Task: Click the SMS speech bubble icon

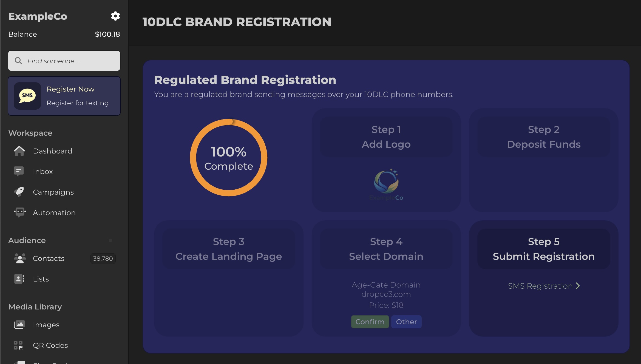Action: (x=27, y=96)
